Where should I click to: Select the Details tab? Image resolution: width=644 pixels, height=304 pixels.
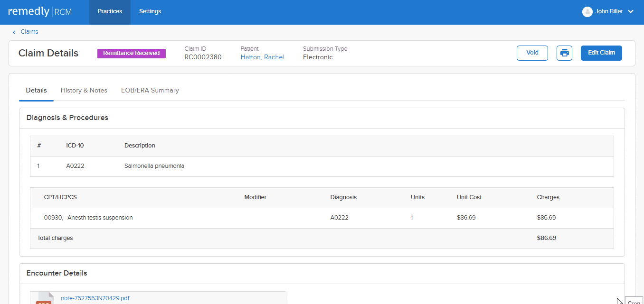36,90
